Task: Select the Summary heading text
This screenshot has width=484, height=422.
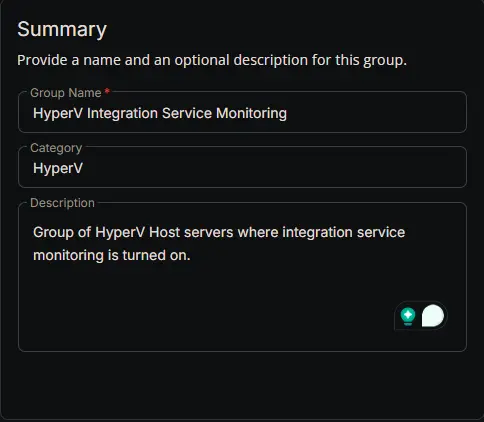Action: 62,29
